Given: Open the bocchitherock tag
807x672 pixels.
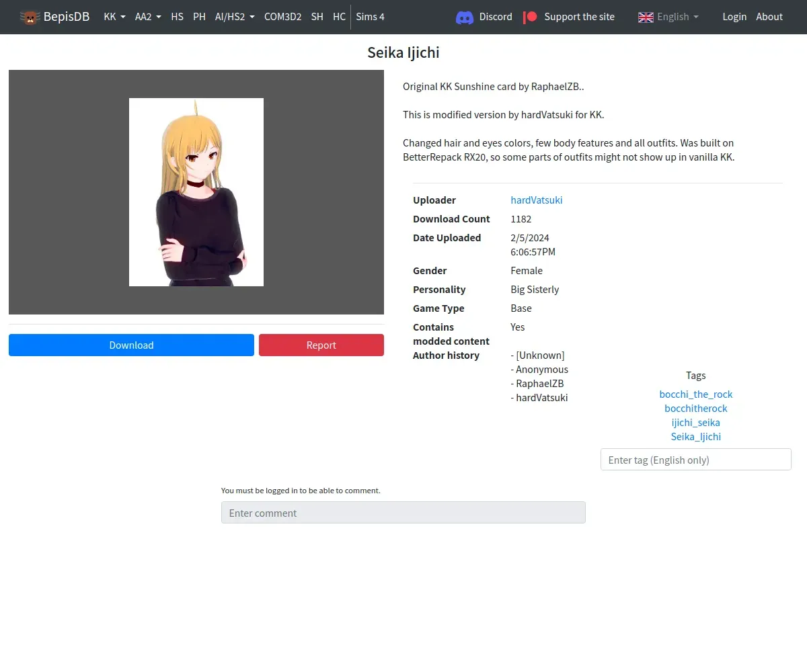Looking at the screenshot, I should click(696, 408).
